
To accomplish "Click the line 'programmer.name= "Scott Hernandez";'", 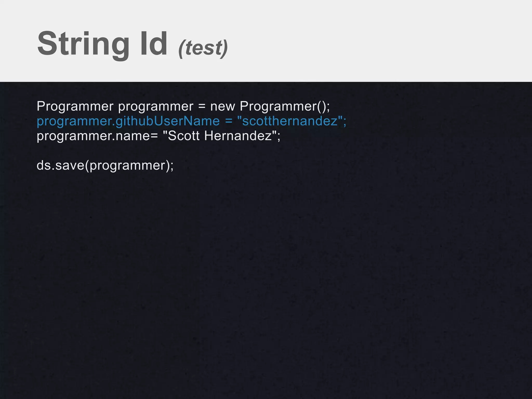I will [159, 136].
